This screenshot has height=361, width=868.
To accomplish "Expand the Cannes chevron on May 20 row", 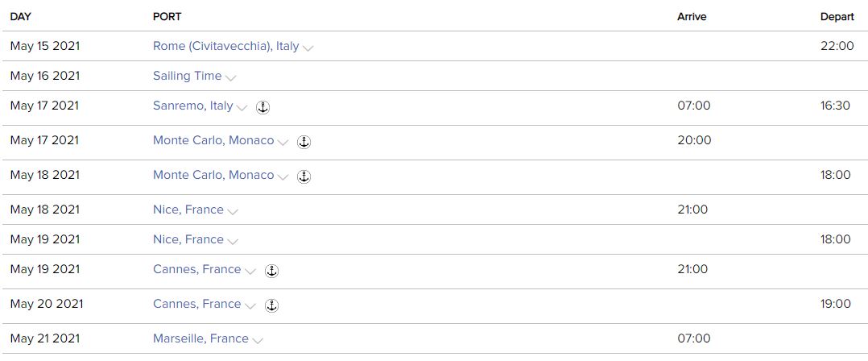I will (x=250, y=306).
